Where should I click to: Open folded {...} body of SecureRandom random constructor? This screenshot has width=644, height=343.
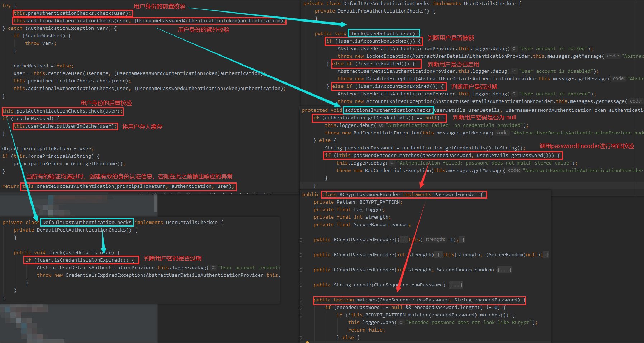[505, 270]
